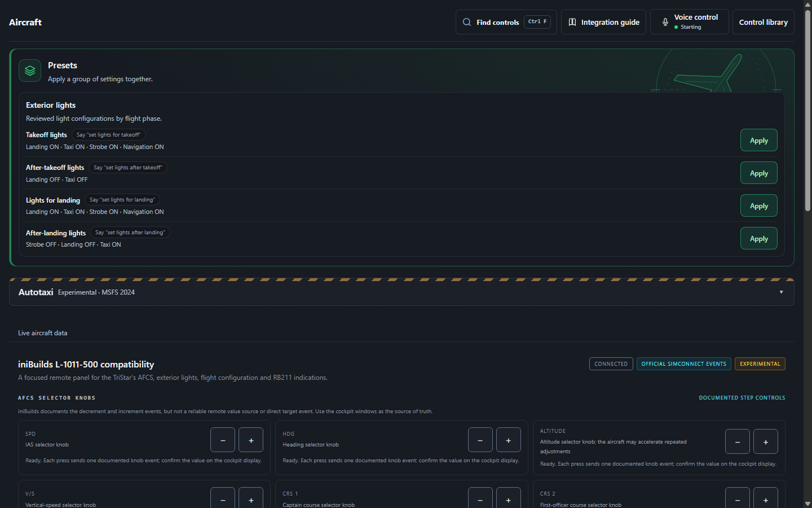Click the AFCS SELECTOR KNOBS heading
812x508 pixels.
click(57, 398)
